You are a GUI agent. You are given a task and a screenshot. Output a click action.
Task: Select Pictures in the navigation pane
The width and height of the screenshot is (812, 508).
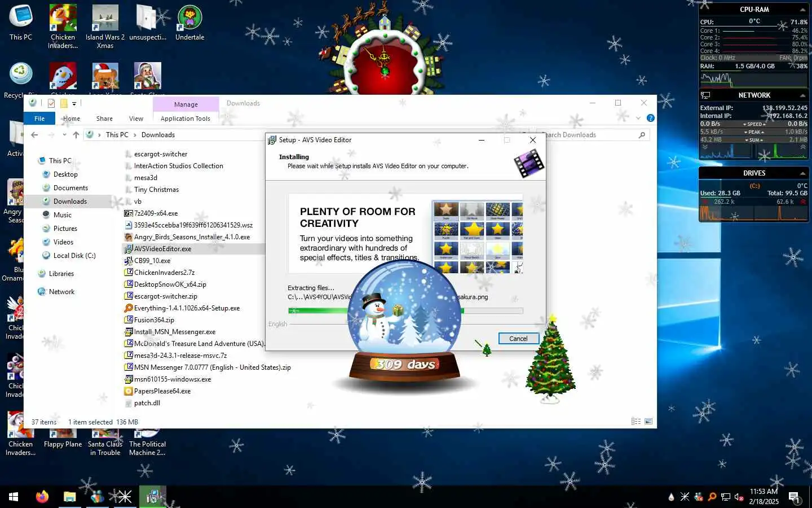pos(65,229)
